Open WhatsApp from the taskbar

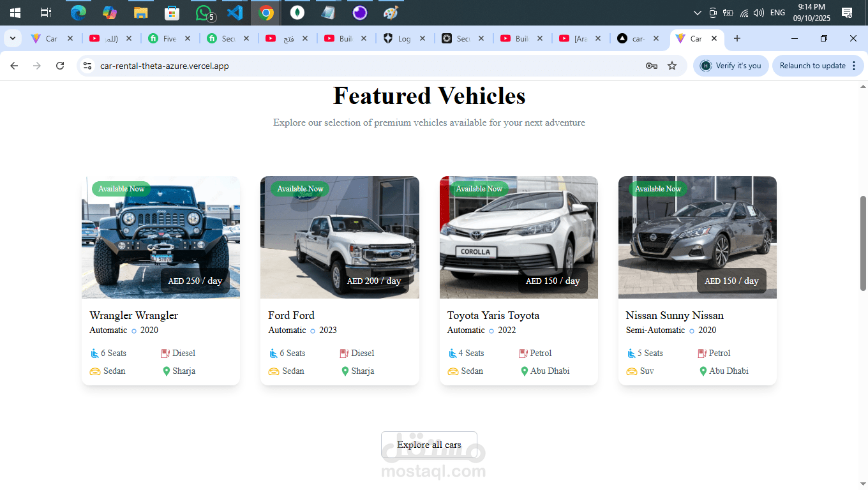pos(204,13)
